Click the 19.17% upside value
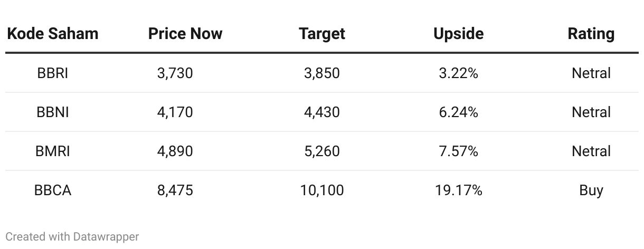Viewport: 644px width, 249px height. click(458, 190)
